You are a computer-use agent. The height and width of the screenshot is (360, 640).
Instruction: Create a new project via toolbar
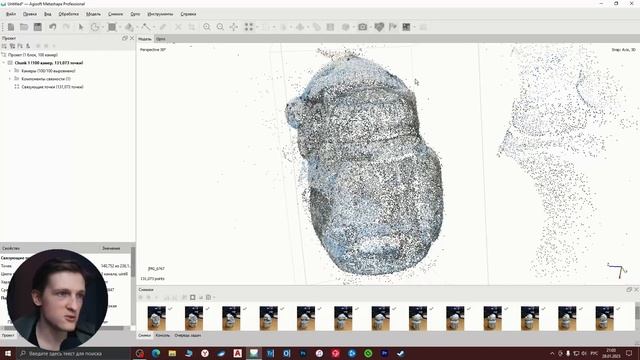(x=11, y=27)
